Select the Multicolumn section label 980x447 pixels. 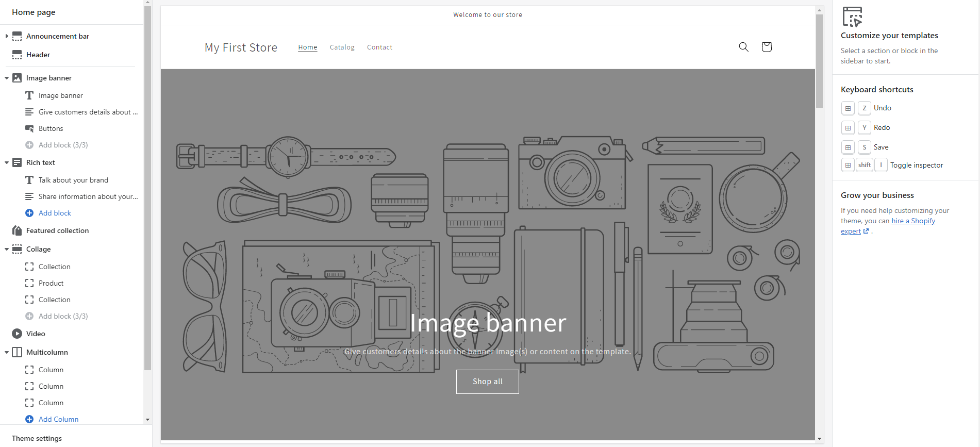tap(47, 352)
